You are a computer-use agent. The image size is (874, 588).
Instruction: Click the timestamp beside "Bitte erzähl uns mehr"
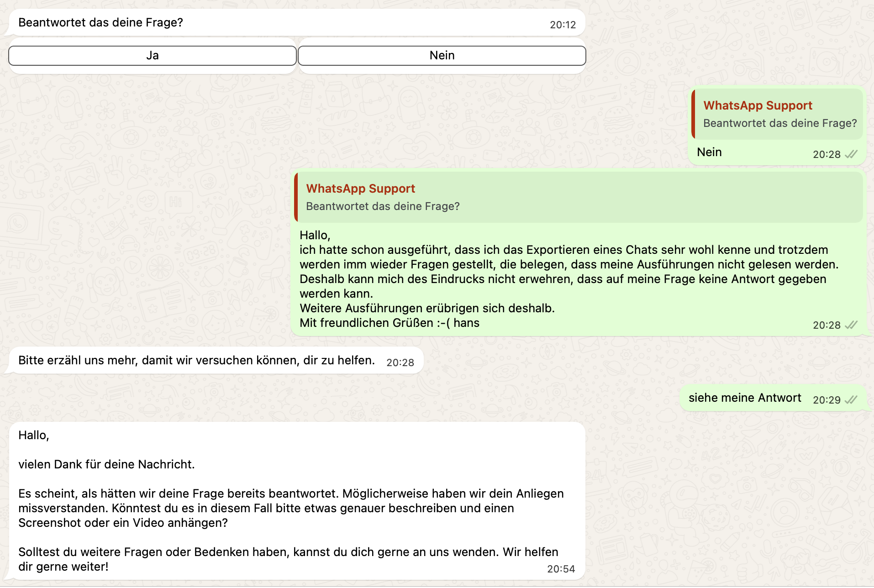coord(400,362)
